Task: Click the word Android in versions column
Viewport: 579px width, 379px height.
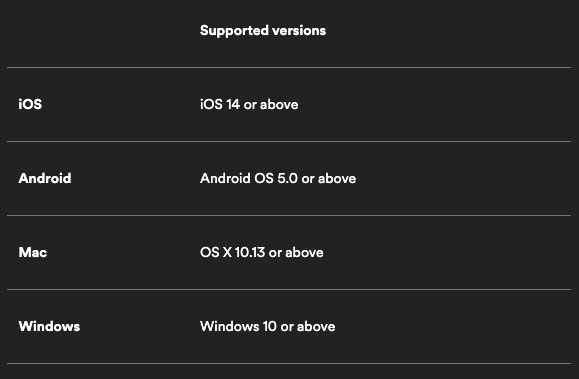Action: click(x=225, y=178)
